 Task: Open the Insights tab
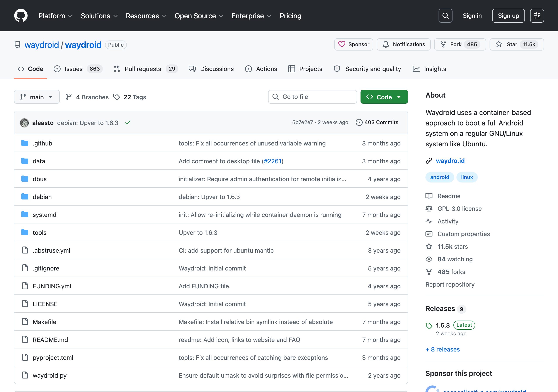pyautogui.click(x=429, y=69)
